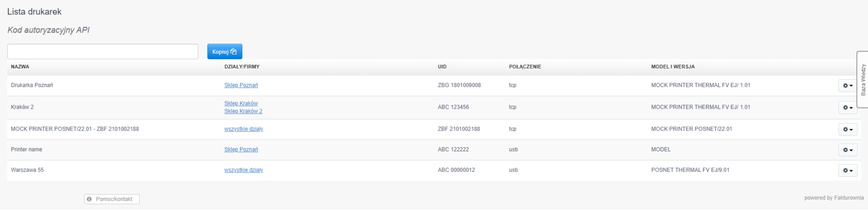This screenshot has height=221, width=868.
Task: Open the Baza Wiedzy side tab
Action: click(863, 80)
